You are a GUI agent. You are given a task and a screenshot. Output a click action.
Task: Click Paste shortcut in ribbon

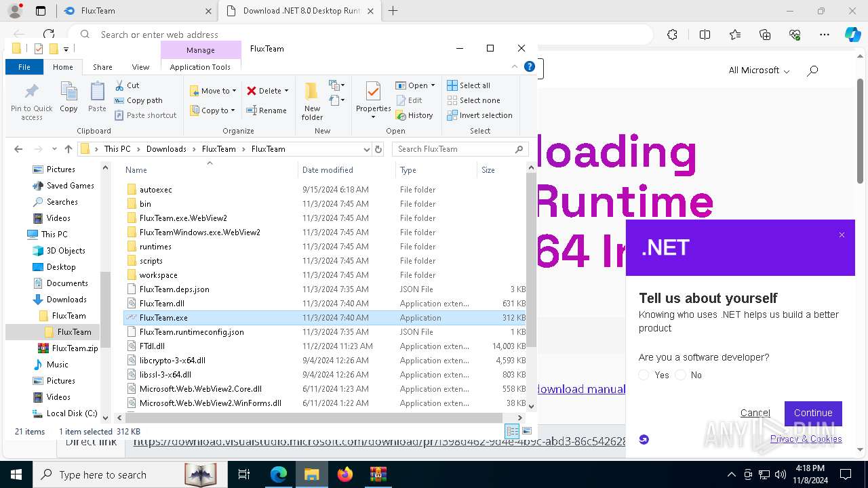145,115
